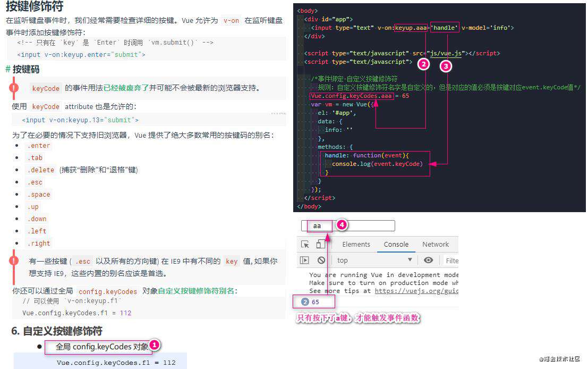
Task: Switch to the Elements tab
Action: (x=356, y=245)
